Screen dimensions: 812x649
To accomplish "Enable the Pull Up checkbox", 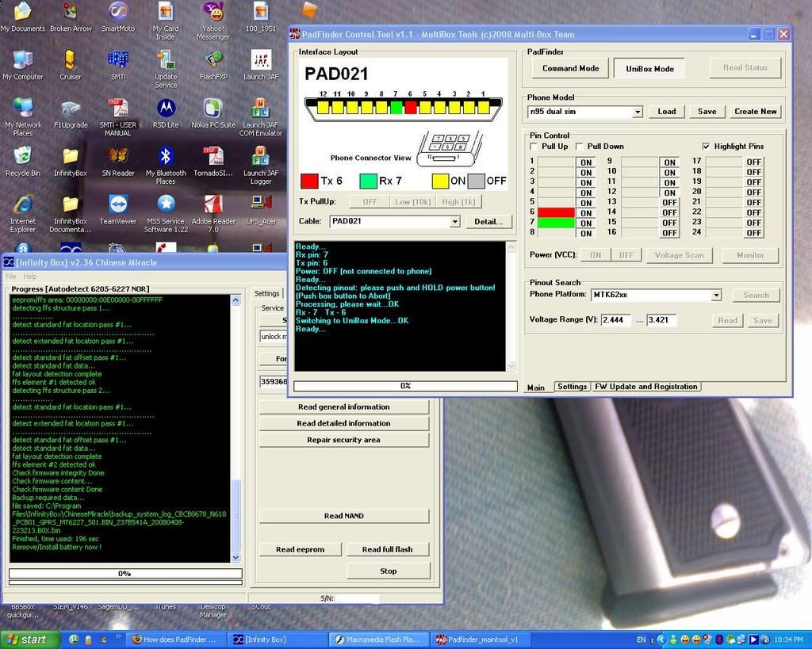I will point(534,147).
